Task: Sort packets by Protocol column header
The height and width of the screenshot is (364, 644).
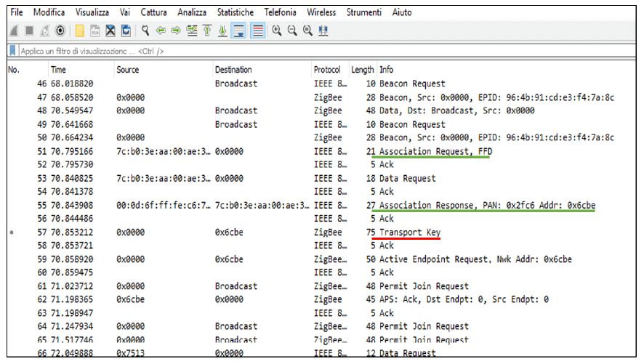Action: [327, 70]
